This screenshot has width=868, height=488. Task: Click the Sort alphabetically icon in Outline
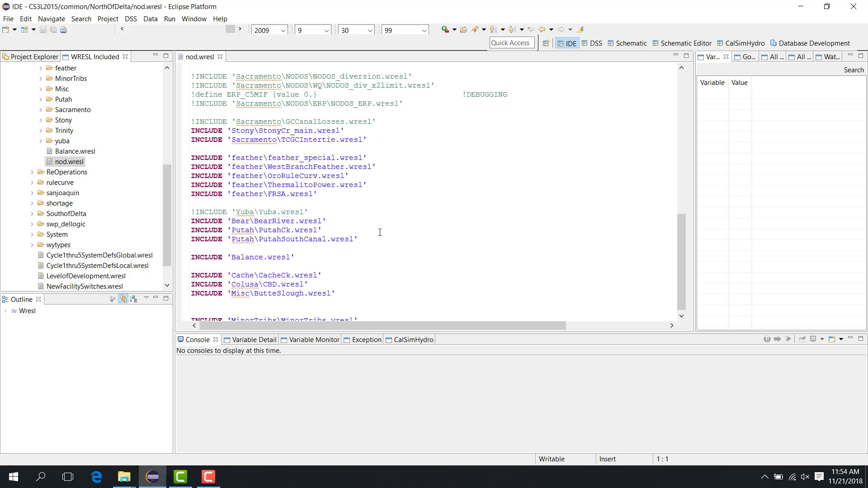pos(134,299)
